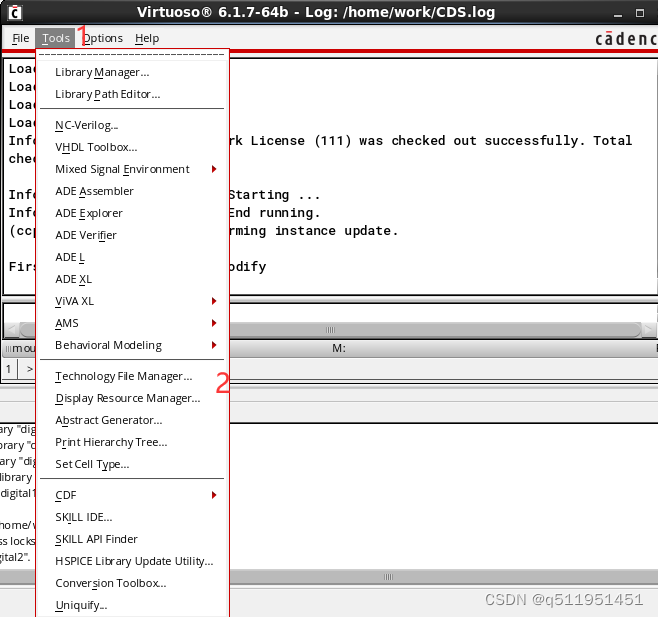Click the 'M:' mouse binding status label
Viewport: 658px width, 617px height.
tap(339, 348)
